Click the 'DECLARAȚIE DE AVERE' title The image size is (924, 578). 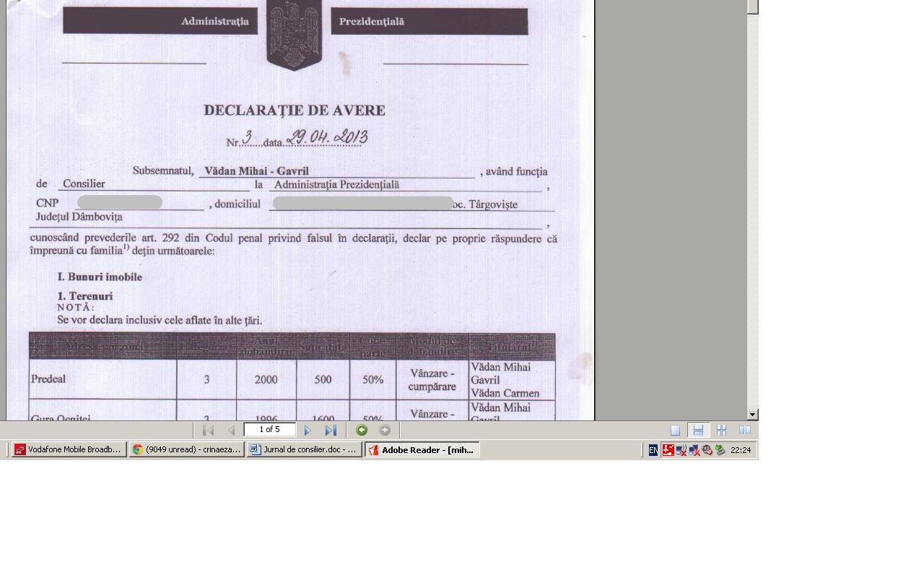(x=295, y=111)
